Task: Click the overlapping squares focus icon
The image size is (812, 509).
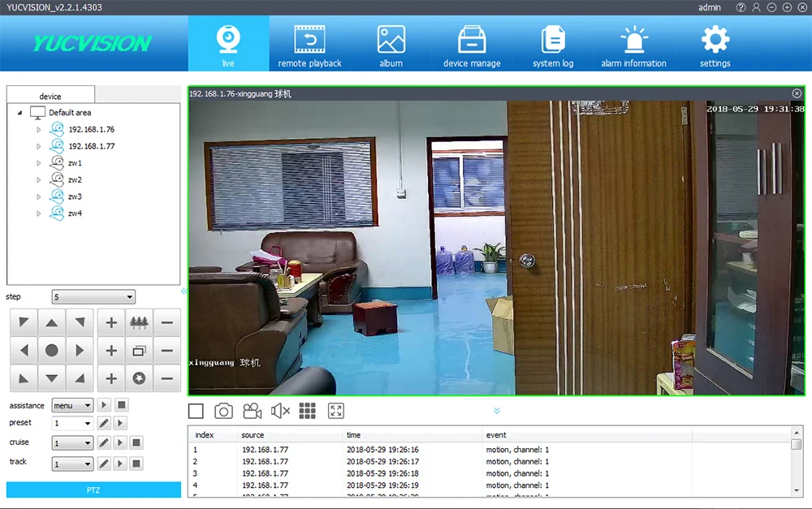Action: tap(139, 350)
